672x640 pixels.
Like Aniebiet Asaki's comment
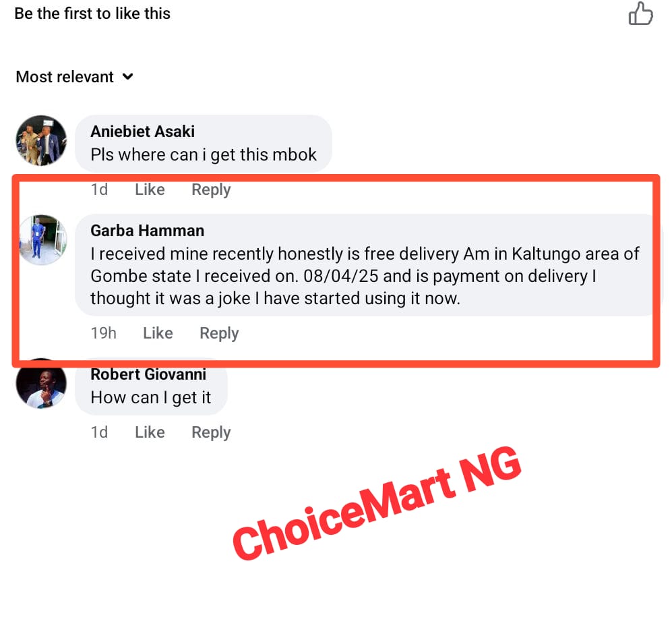[149, 190]
